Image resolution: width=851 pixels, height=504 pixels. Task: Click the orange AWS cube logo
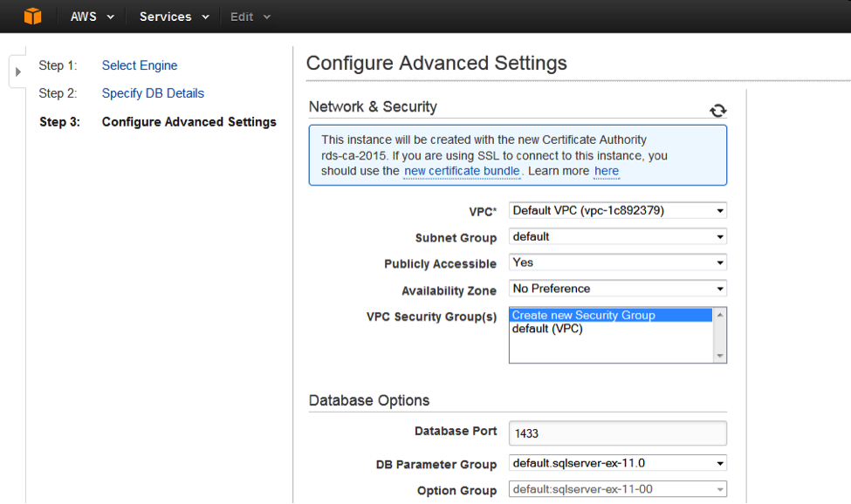(x=32, y=17)
